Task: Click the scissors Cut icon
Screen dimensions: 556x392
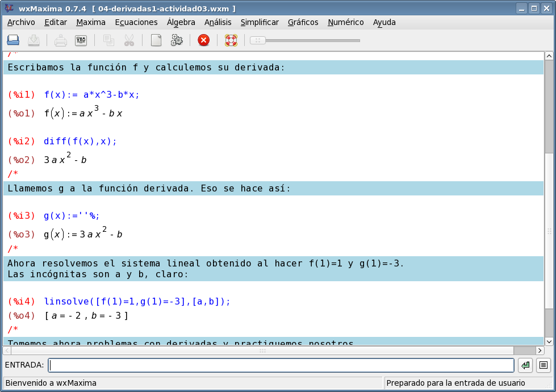Action: click(x=129, y=40)
